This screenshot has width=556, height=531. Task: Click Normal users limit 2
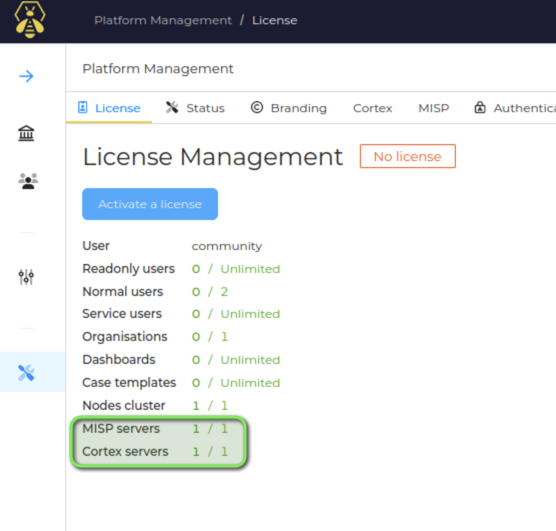(x=224, y=292)
